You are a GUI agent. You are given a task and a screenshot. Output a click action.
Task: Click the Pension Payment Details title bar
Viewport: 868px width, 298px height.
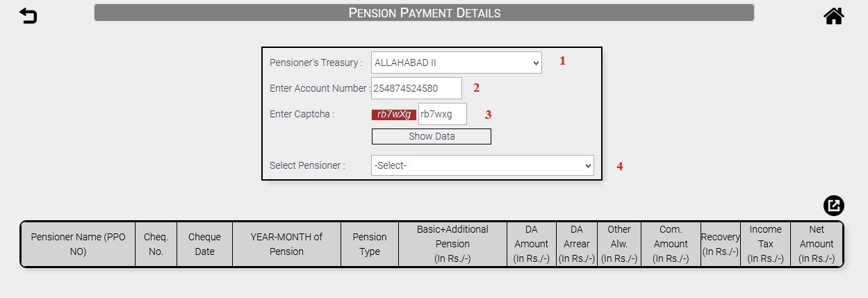[424, 13]
